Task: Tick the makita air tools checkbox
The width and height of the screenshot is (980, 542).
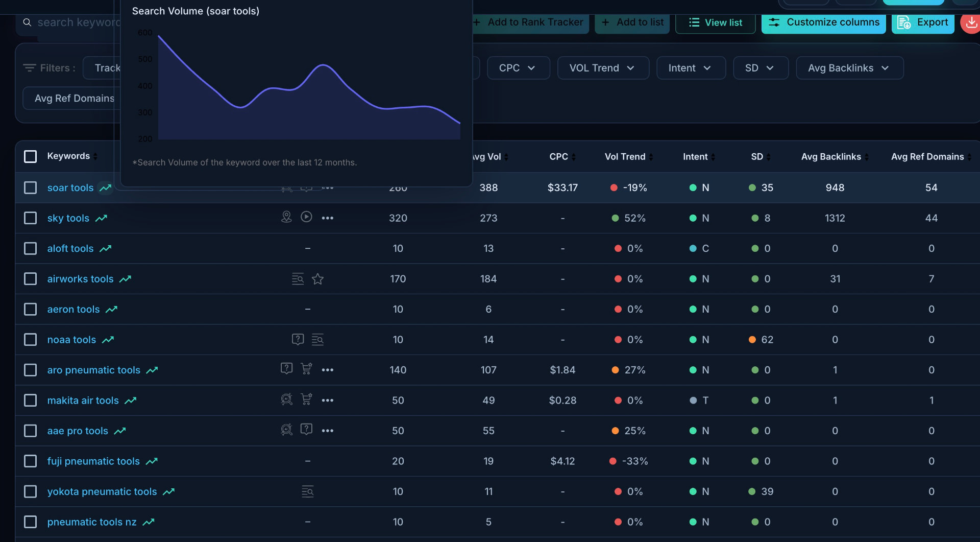Action: click(x=31, y=400)
